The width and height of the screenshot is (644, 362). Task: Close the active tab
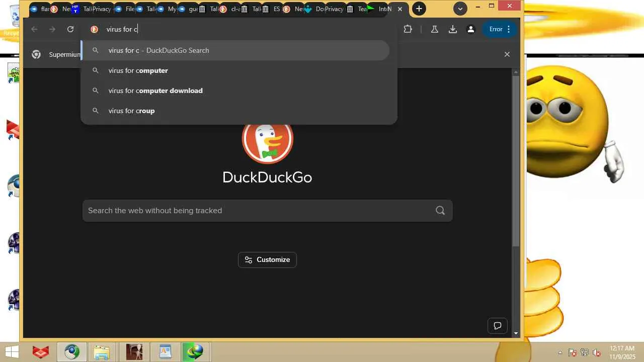[x=400, y=9]
